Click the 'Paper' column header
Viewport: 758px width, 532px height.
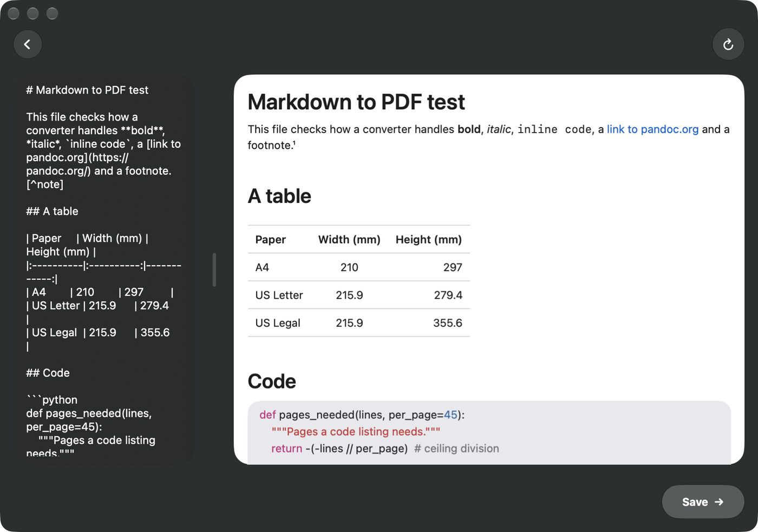coord(271,240)
